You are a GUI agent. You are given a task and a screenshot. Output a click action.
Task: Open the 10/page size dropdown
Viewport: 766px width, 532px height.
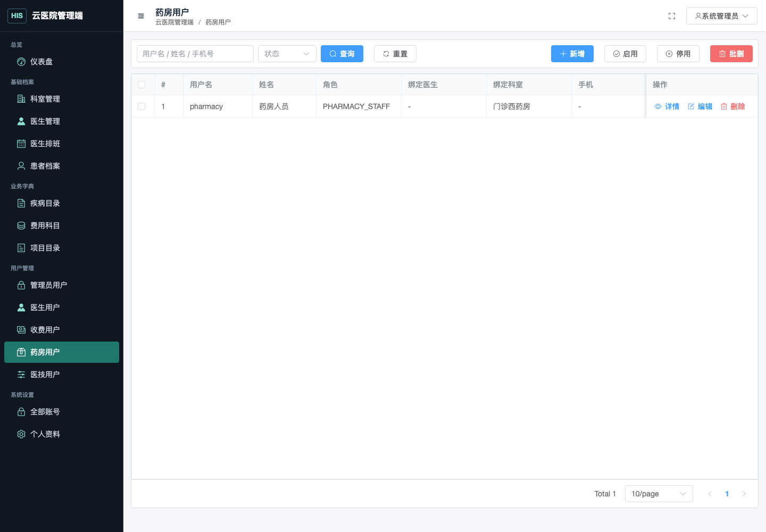tap(659, 494)
